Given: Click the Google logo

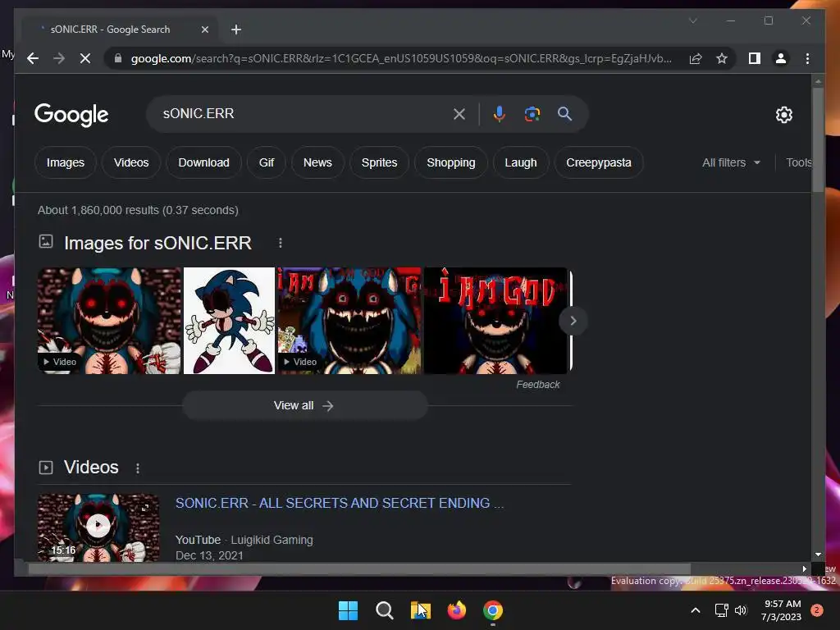Looking at the screenshot, I should click(71, 115).
